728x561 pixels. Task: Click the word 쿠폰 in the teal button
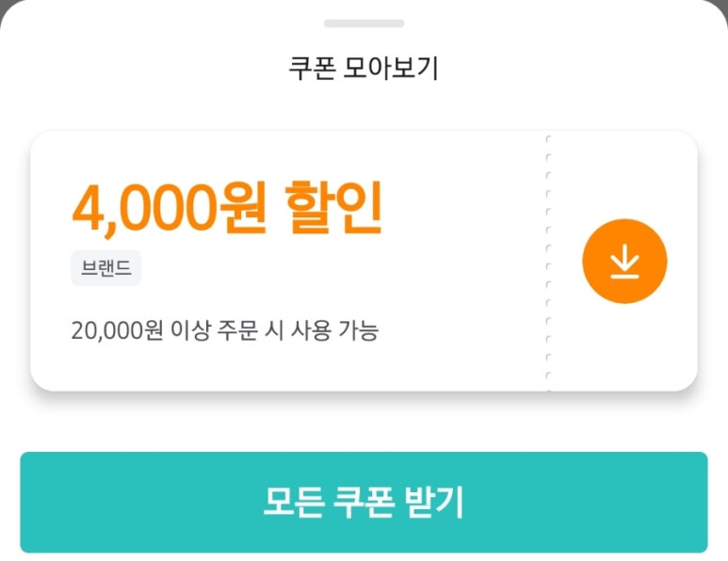(x=364, y=503)
